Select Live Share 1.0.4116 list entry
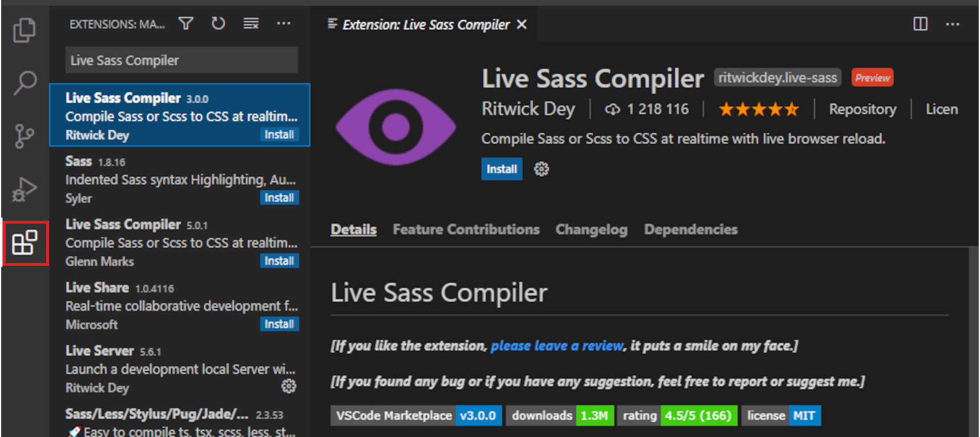Screen dimensions: 980x437 click(180, 305)
